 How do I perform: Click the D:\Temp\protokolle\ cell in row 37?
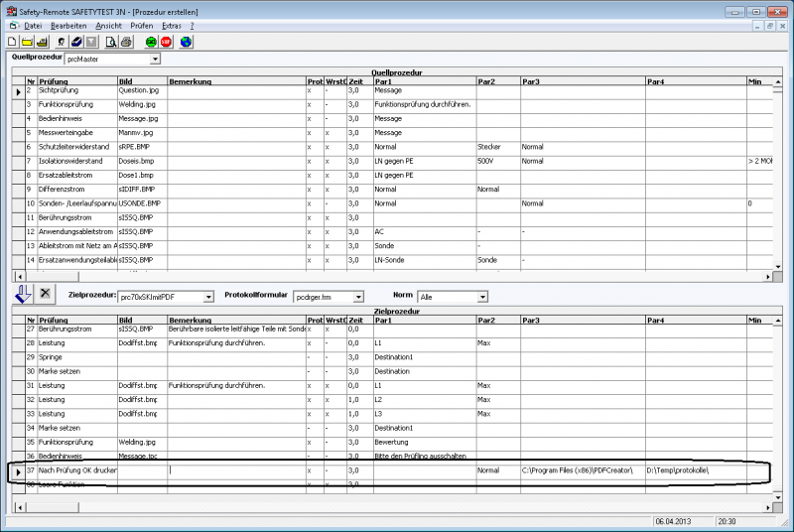click(x=696, y=470)
